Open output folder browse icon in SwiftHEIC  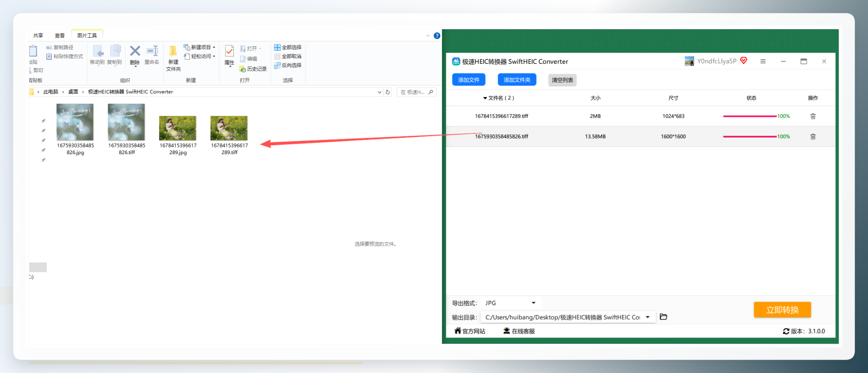click(x=663, y=317)
